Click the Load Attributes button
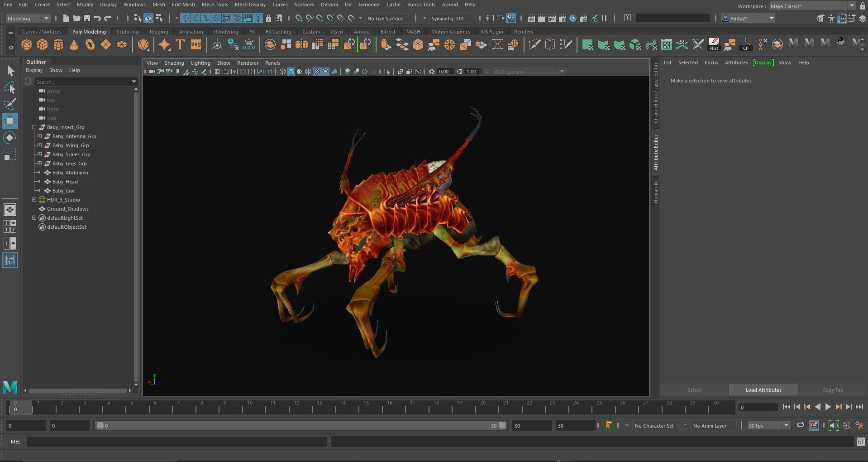This screenshot has width=868, height=462. point(763,390)
